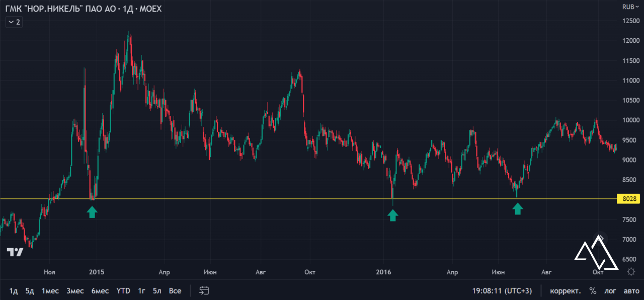Click the 2015 label on time axis
This screenshot has width=644, height=300.
tap(96, 272)
